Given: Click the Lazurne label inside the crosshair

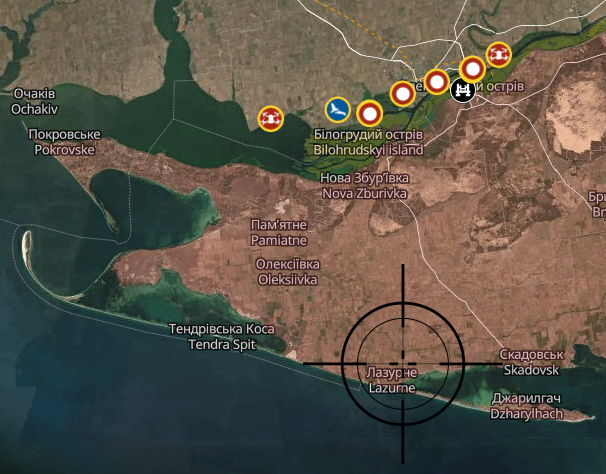Looking at the screenshot, I should click(392, 380).
